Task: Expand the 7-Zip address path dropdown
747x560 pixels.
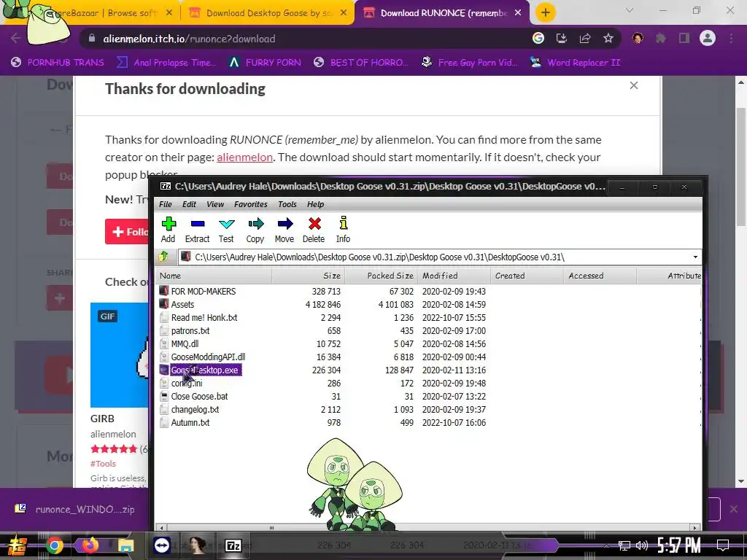Action: pyautogui.click(x=695, y=257)
